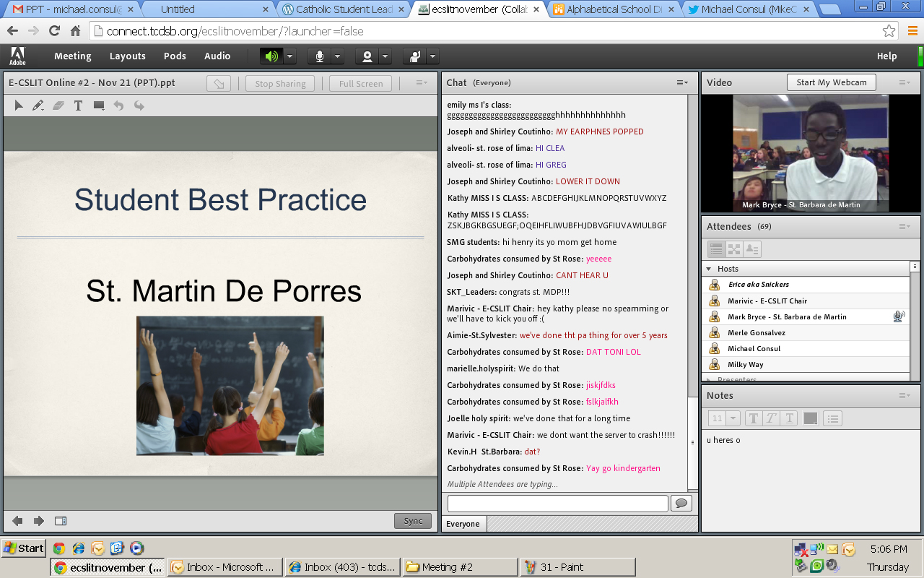Select the Text tool on whiteboard toolbar
This screenshot has height=578, width=924.
(x=79, y=105)
